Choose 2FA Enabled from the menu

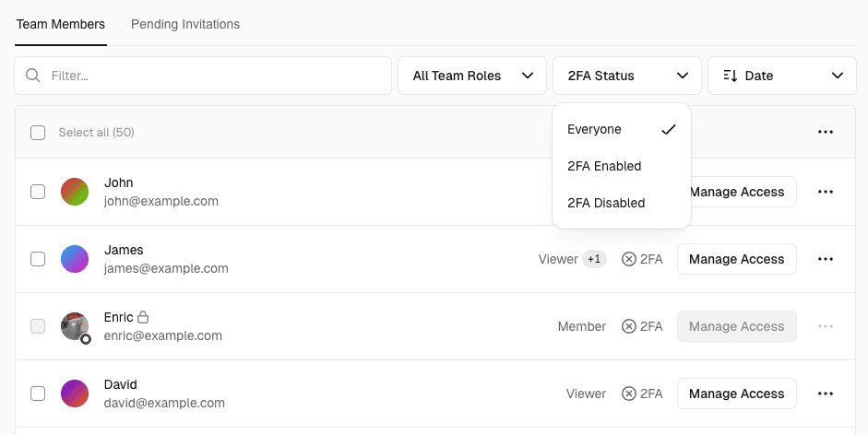point(604,166)
